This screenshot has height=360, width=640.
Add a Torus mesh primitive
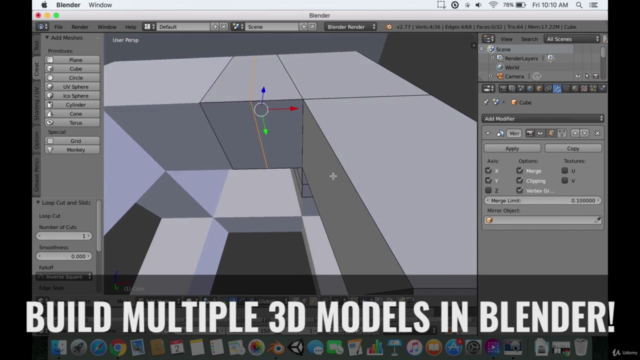click(72, 122)
